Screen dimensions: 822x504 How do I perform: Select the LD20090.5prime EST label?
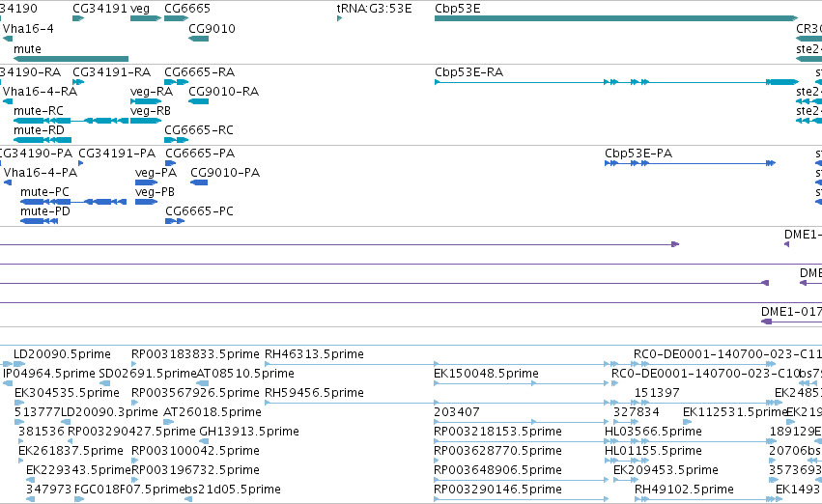[x=62, y=354]
